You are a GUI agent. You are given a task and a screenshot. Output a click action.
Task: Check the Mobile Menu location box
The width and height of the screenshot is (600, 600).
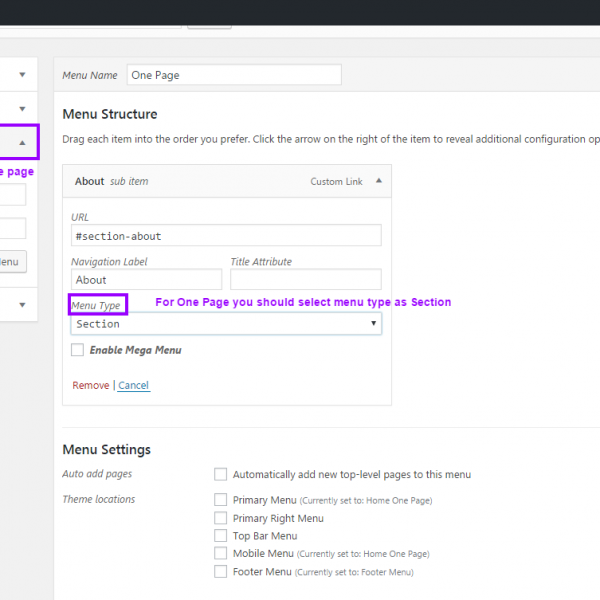click(220, 553)
